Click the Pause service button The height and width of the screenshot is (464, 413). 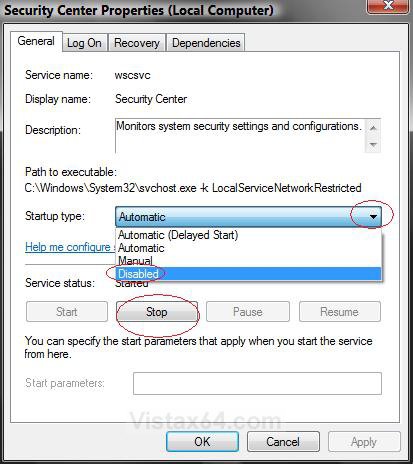(248, 312)
